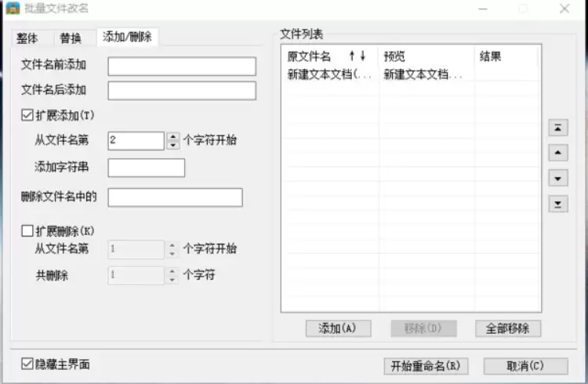588x384 pixels.
Task: Move selected file down one position
Action: coord(558,178)
